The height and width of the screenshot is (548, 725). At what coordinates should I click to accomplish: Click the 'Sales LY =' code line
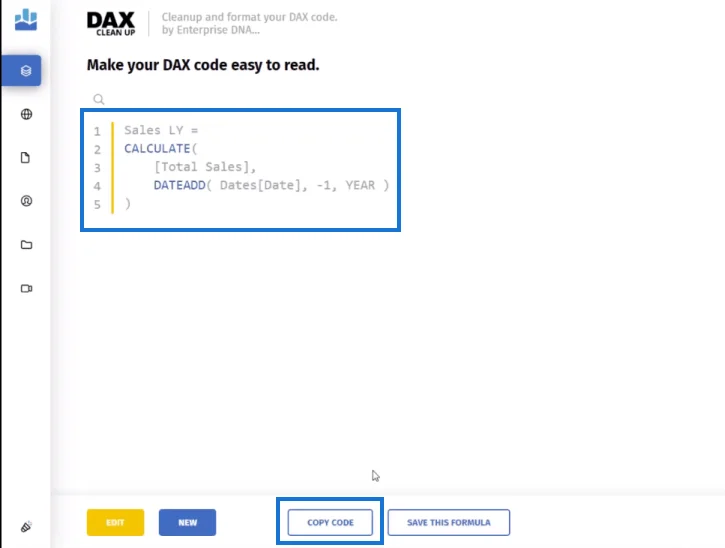tap(161, 130)
